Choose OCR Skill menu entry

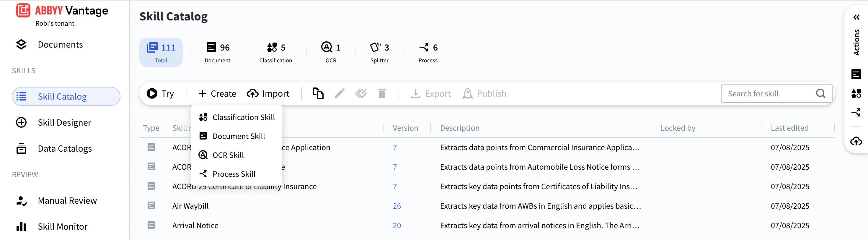(228, 155)
